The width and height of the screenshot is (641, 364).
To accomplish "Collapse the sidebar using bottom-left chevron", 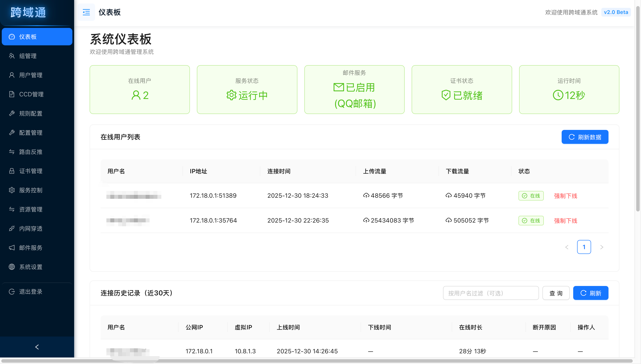I will [x=37, y=347].
